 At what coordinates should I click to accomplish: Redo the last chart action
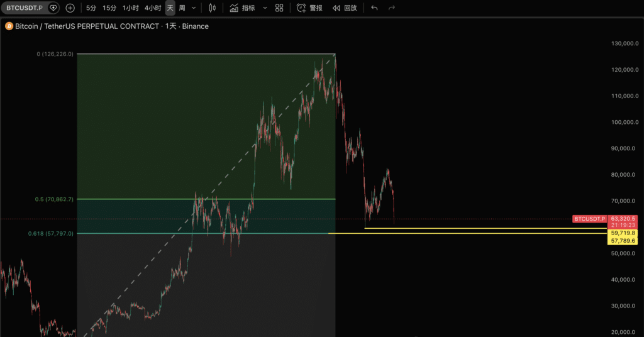(x=392, y=8)
